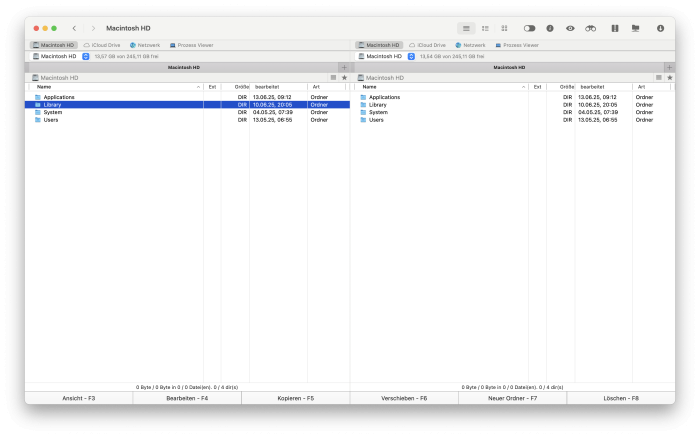The width and height of the screenshot is (700, 437).
Task: Select left panel's bold Macintosh HD tab
Action: 184,67
